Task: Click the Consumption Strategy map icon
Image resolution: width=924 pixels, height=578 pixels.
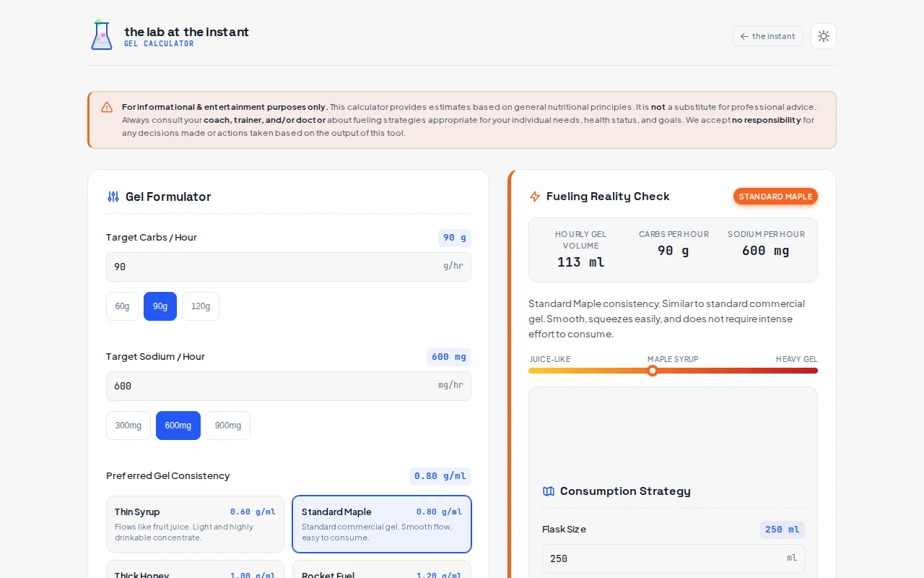Action: pyautogui.click(x=549, y=491)
